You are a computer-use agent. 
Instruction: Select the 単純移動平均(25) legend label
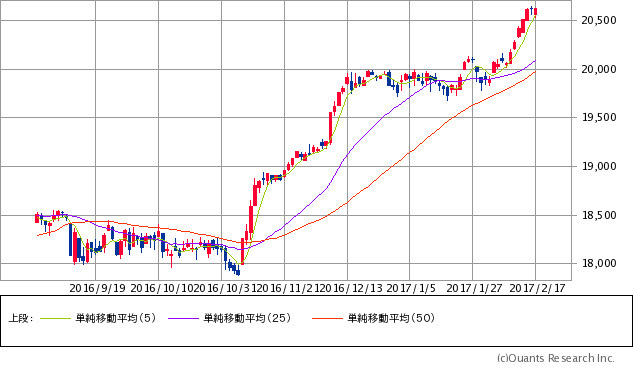(247, 318)
